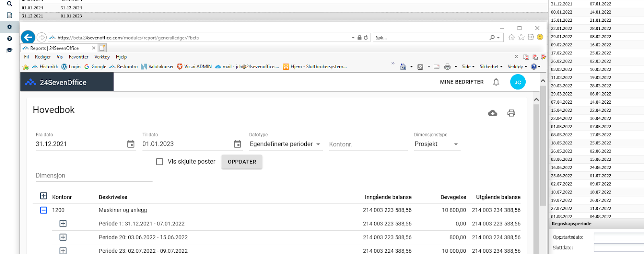
Task: Expand Periode 23: 02.07.2022 - 09.07.2022
Action: tap(63, 250)
